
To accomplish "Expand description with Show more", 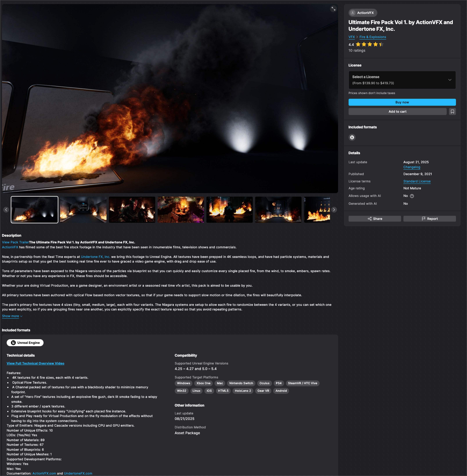I will pyautogui.click(x=12, y=316).
